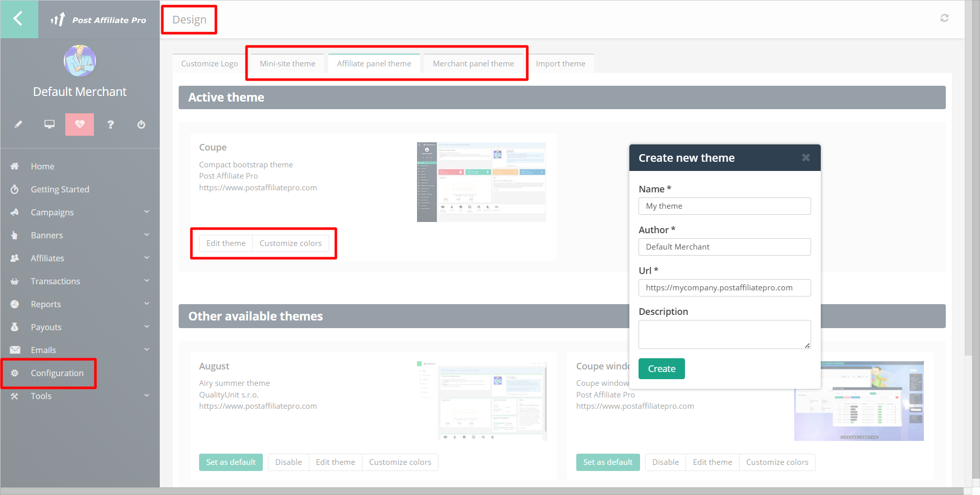Switch to the Mini-site theme tab

(287, 64)
